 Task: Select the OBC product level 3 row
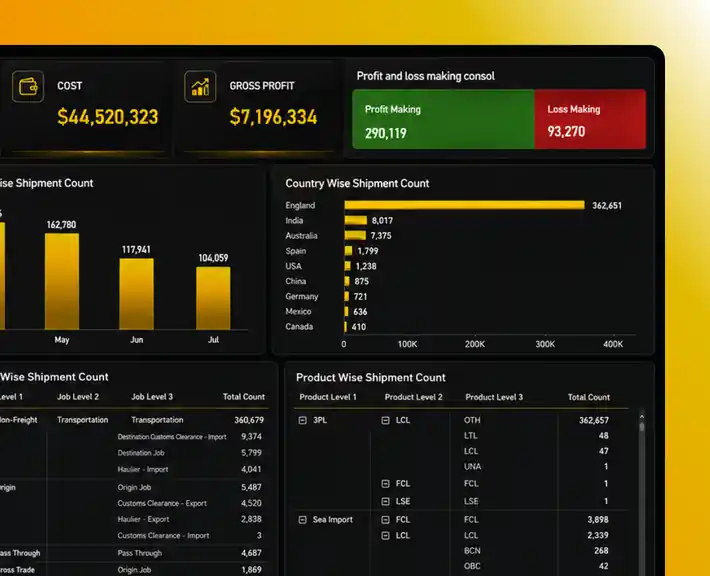tap(472, 566)
